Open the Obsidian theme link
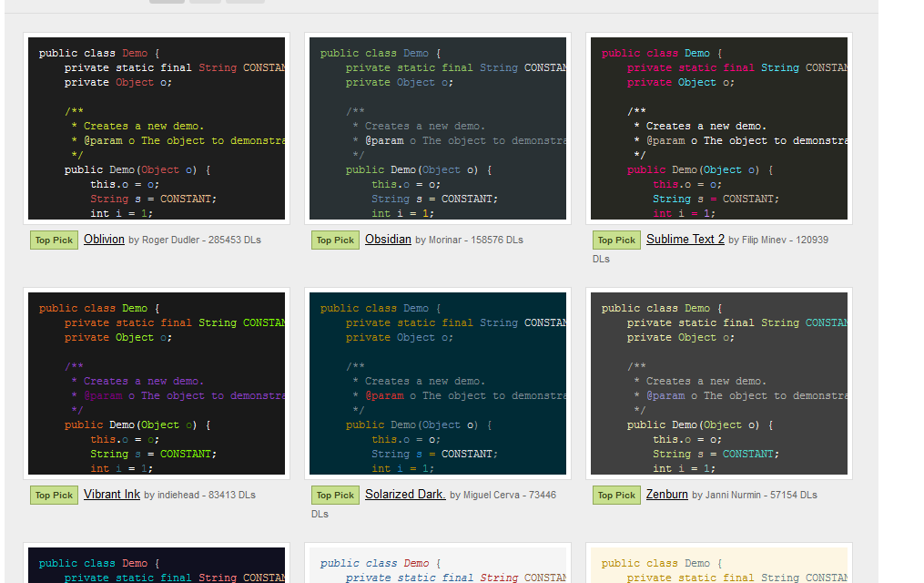924x583 pixels. 388,240
